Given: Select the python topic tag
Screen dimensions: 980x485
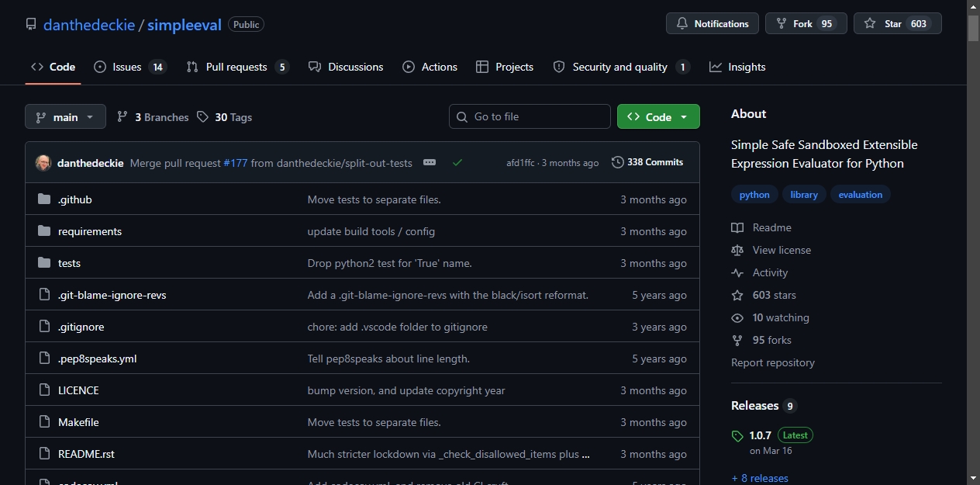Looking at the screenshot, I should [754, 195].
